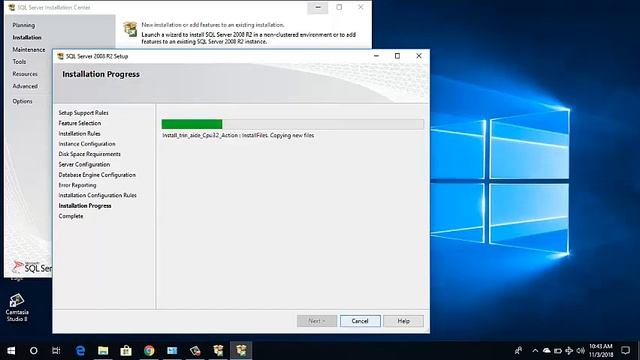Screen dimensions: 640x360
Task: Open Cortana search circle on taskbar
Action: [33, 350]
